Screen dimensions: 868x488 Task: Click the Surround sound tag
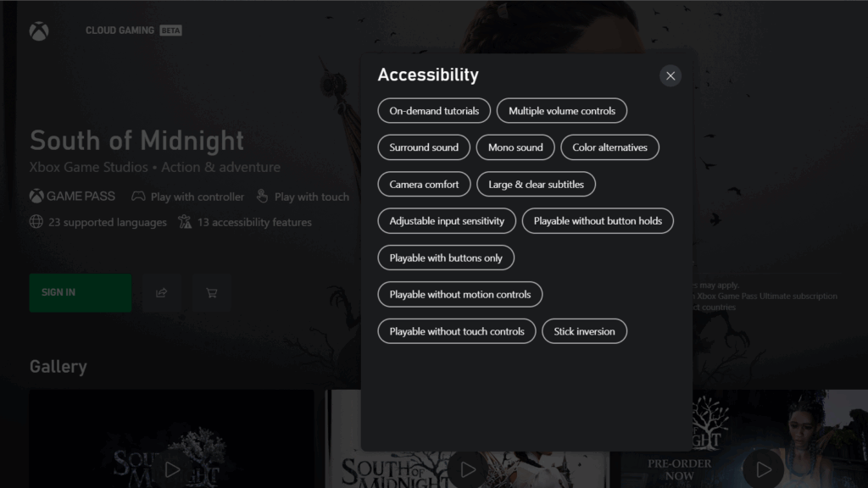(424, 147)
